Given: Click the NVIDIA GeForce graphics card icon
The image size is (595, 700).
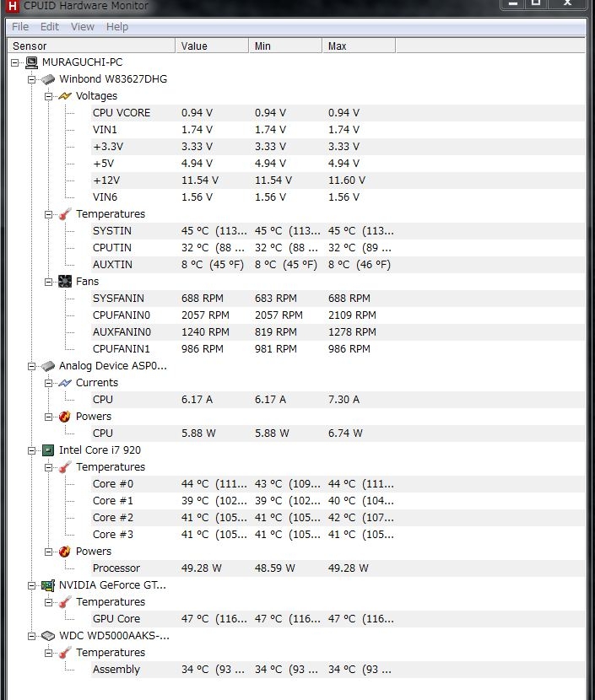Looking at the screenshot, I should click(x=48, y=585).
